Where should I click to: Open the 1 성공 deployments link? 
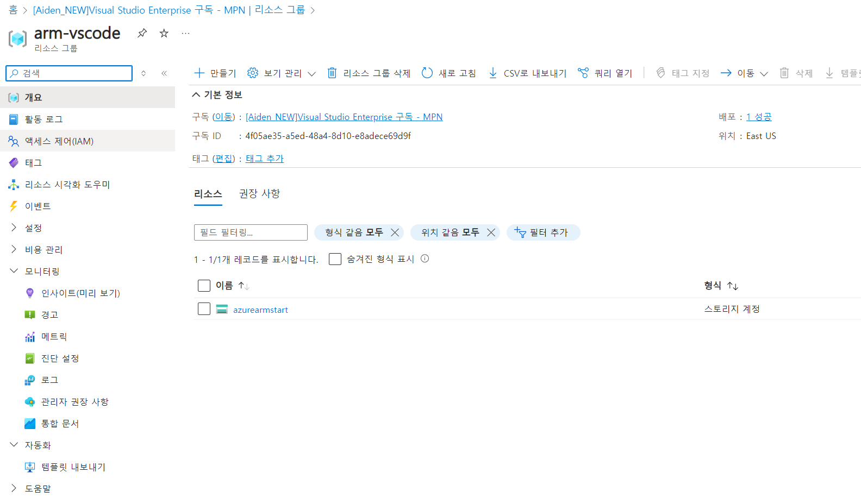(759, 117)
